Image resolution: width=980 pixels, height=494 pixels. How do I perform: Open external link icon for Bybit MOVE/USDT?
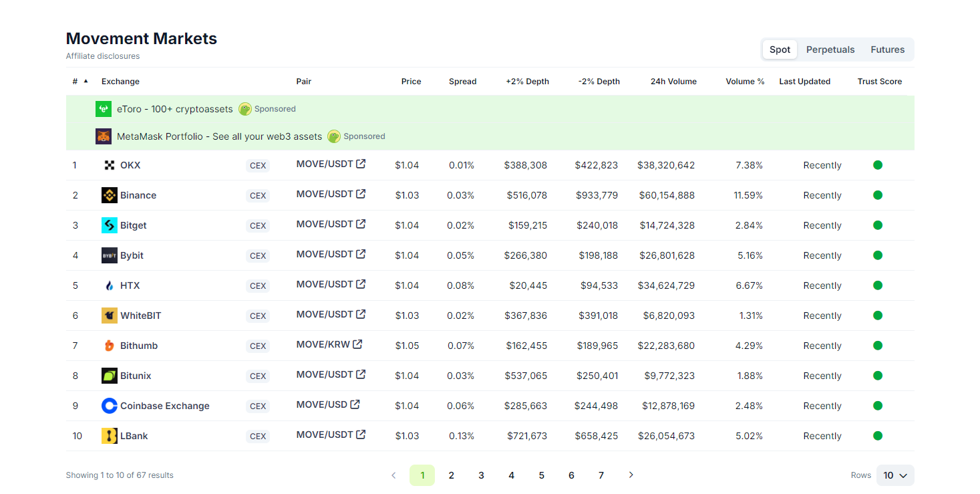(361, 254)
